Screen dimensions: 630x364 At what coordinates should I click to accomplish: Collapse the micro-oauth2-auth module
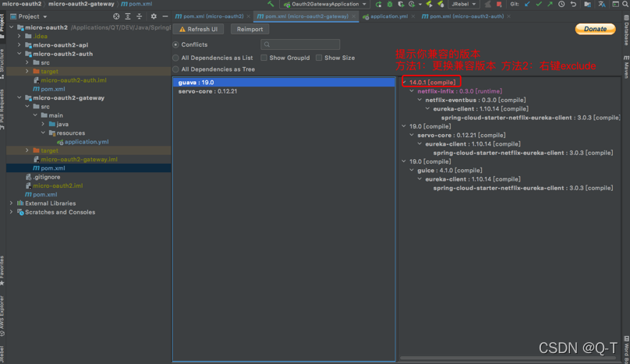pyautogui.click(x=19, y=54)
